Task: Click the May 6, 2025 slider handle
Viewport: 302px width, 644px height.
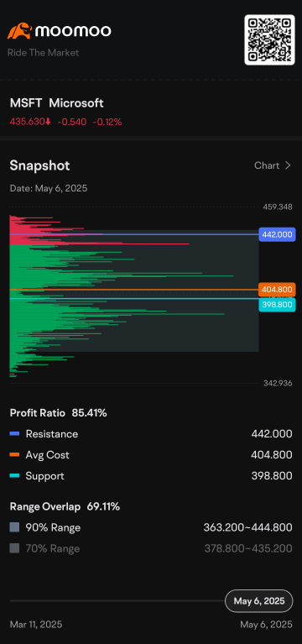Action: (259, 601)
